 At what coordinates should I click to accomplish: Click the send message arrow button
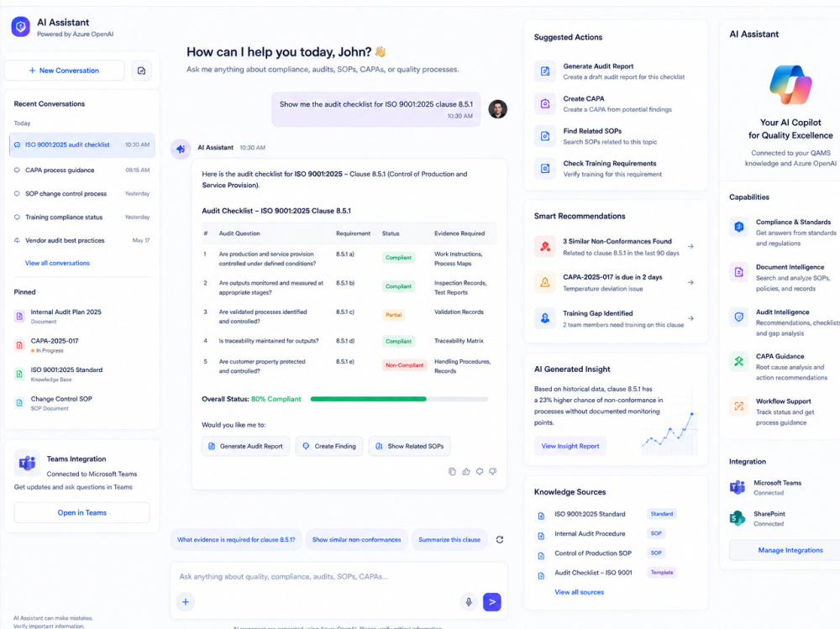[491, 602]
